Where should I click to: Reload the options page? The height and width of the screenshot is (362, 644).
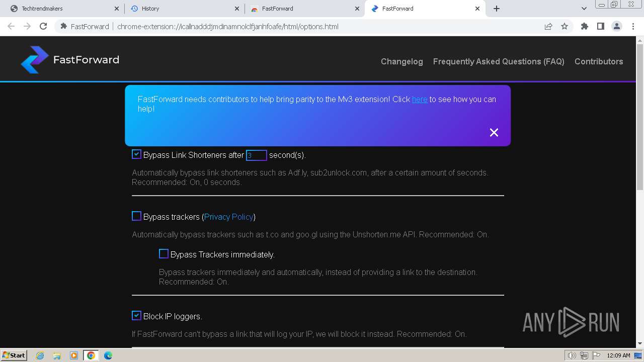point(43,26)
